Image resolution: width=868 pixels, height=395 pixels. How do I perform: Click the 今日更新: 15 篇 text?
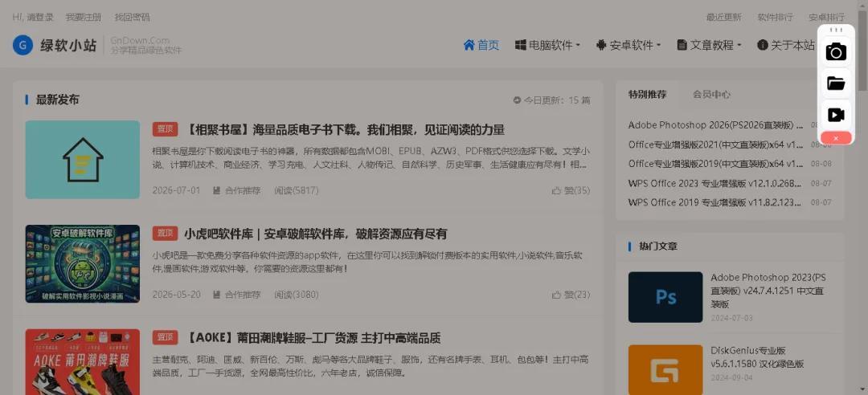(552, 100)
